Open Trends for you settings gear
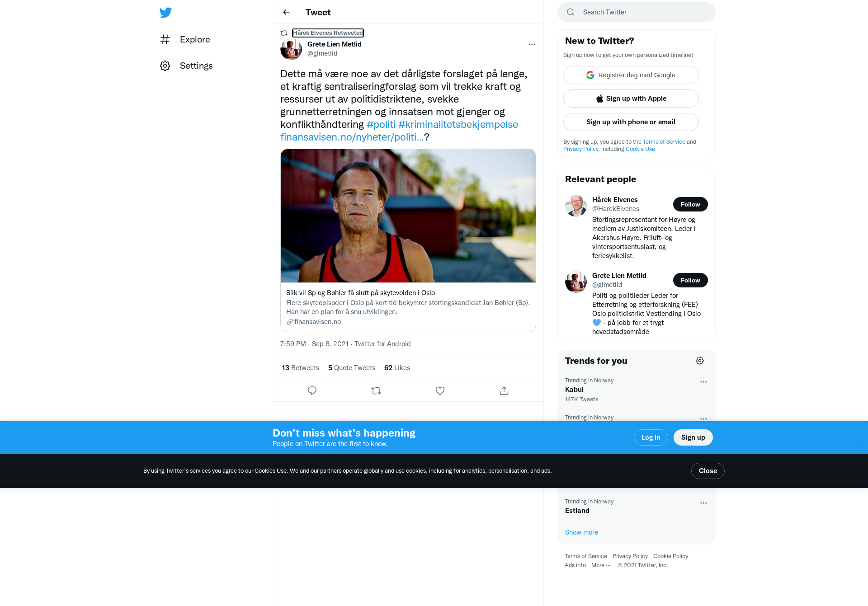This screenshot has width=868, height=606. [x=700, y=361]
